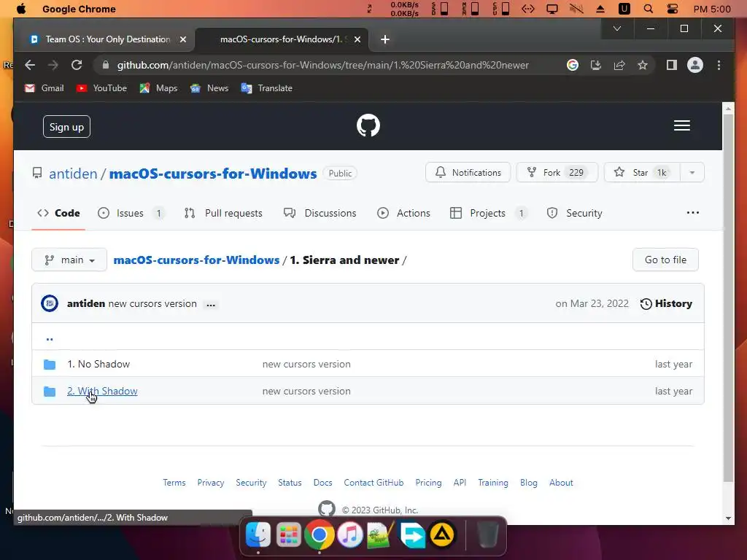This screenshot has height=560, width=747.
Task: Click the Pricing footer link
Action: tap(428, 483)
